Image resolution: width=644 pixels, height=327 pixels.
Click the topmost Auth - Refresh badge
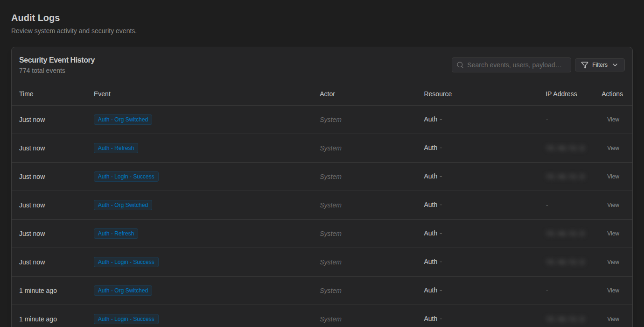point(116,148)
